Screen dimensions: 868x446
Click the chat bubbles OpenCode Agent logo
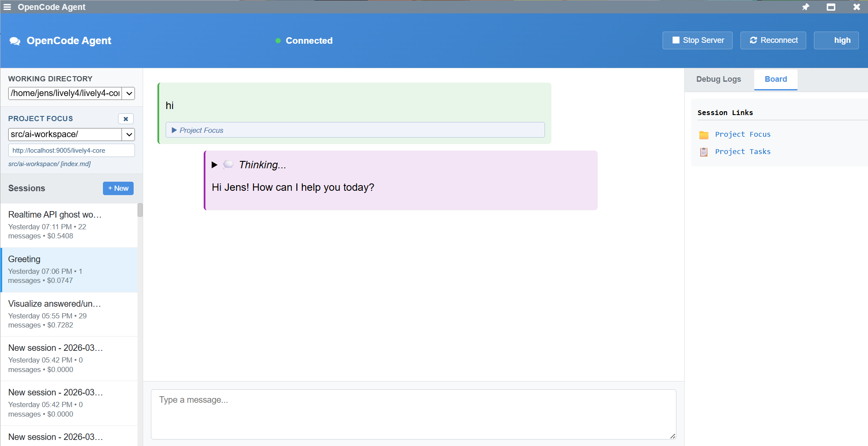tap(15, 41)
